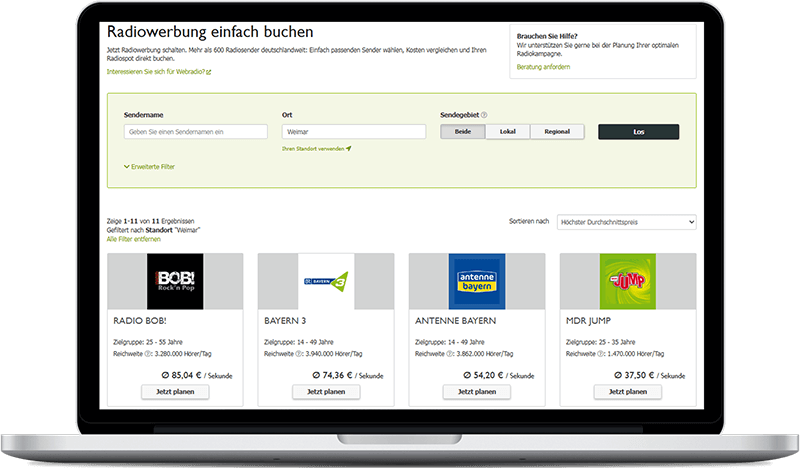Open the Bayern 3 logo thumbnail
800x468 pixels.
tap(326, 281)
